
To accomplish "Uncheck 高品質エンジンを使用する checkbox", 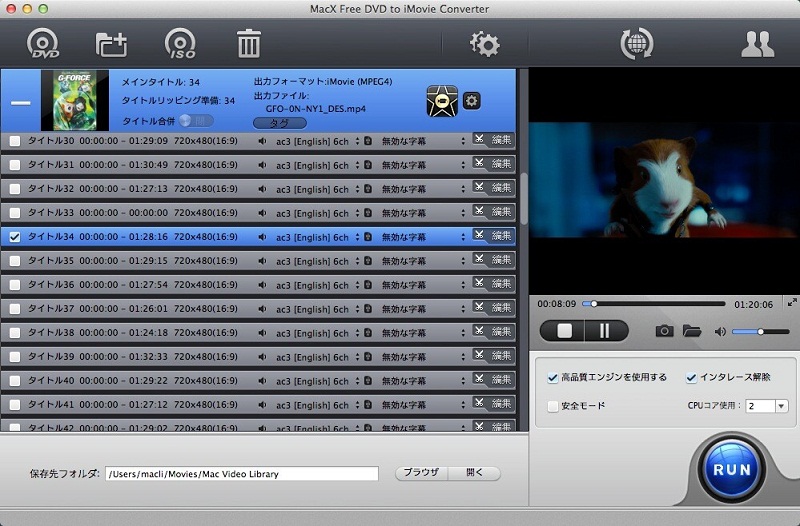I will [x=553, y=378].
